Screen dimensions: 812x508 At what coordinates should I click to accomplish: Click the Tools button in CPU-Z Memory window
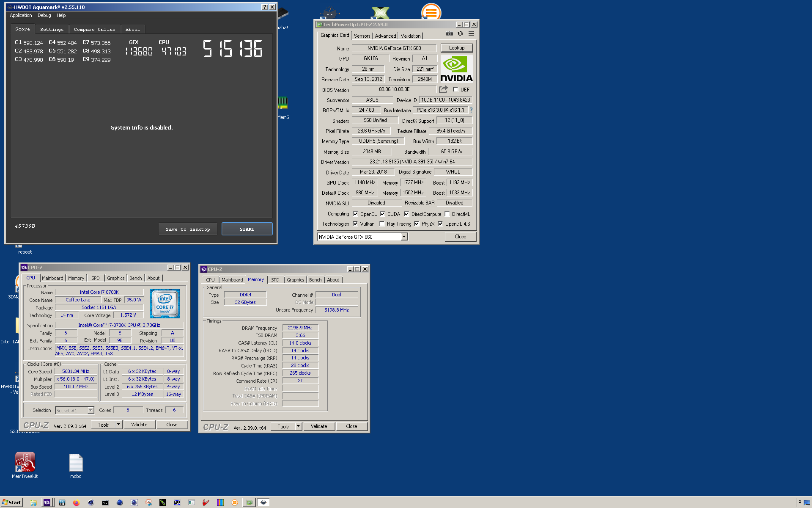(283, 426)
